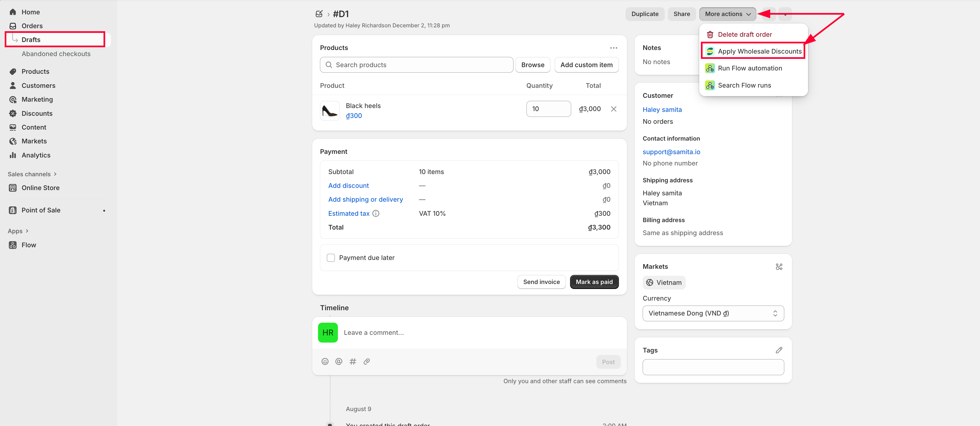
Task: Click the Products card three-dots menu icon
Action: pyautogui.click(x=613, y=48)
